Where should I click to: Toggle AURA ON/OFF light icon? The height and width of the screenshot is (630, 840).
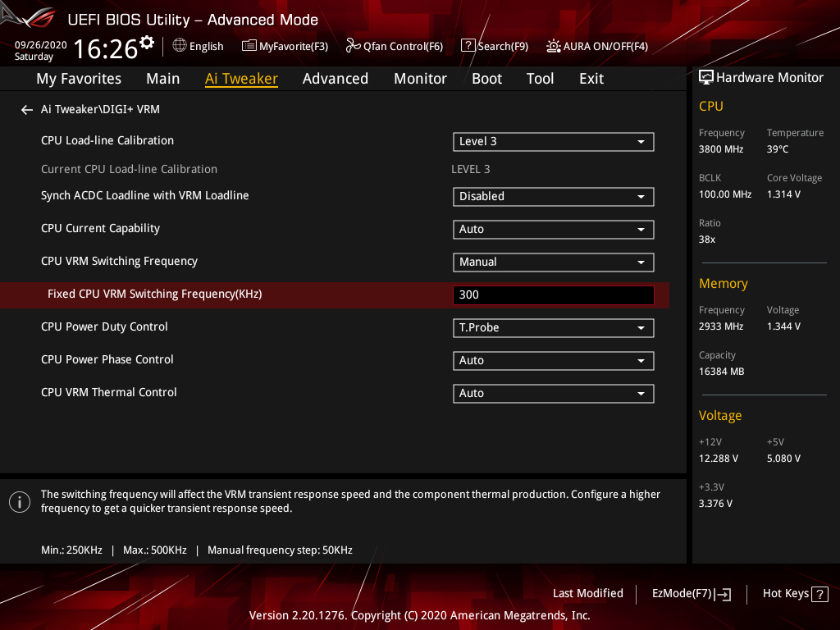[x=554, y=46]
